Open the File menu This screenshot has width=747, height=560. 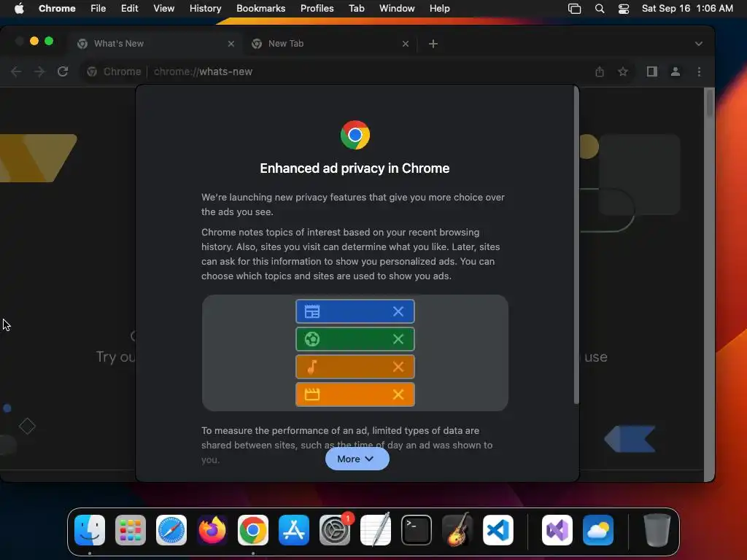98,9
